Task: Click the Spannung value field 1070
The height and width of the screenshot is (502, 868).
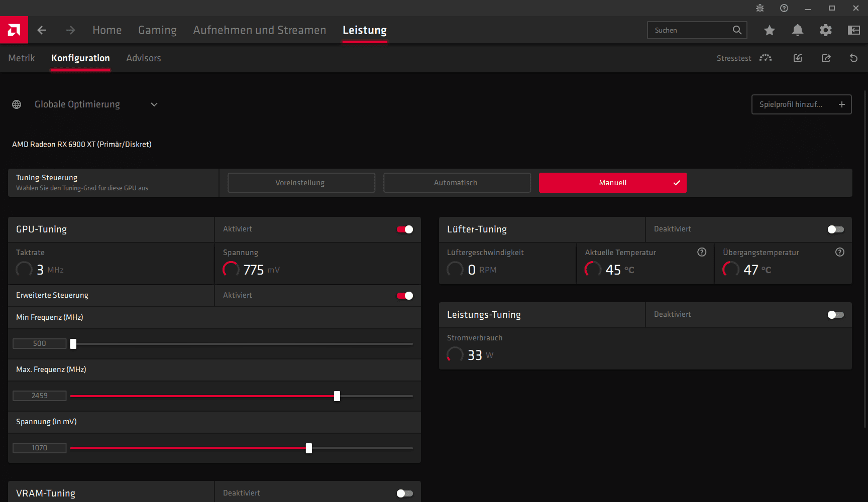Action: coord(40,448)
